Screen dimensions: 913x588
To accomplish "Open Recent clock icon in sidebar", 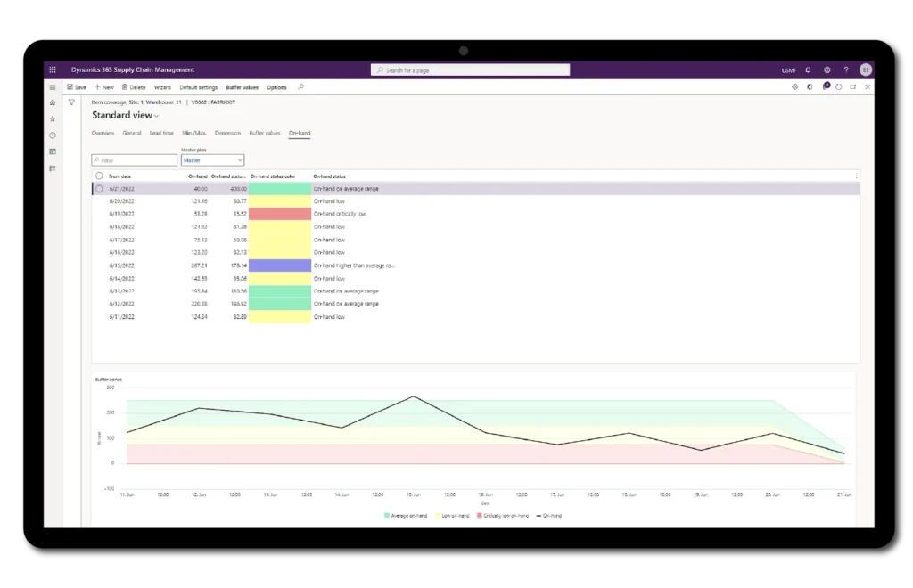I will click(x=53, y=135).
